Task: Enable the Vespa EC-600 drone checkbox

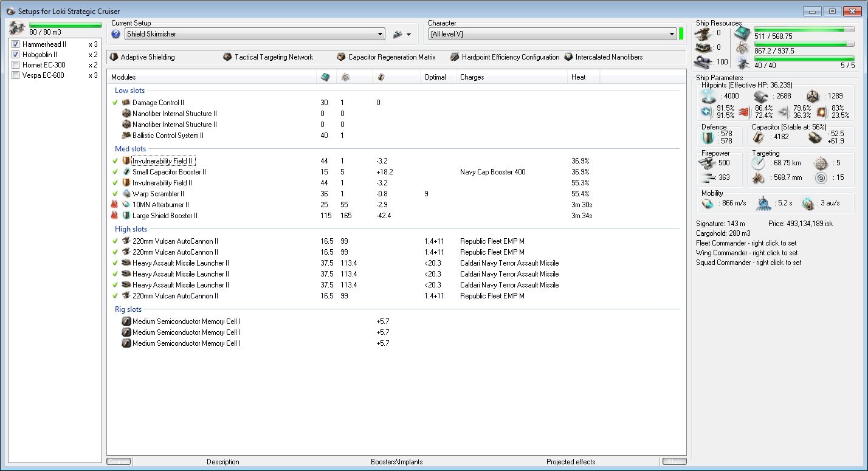Action: [16, 75]
